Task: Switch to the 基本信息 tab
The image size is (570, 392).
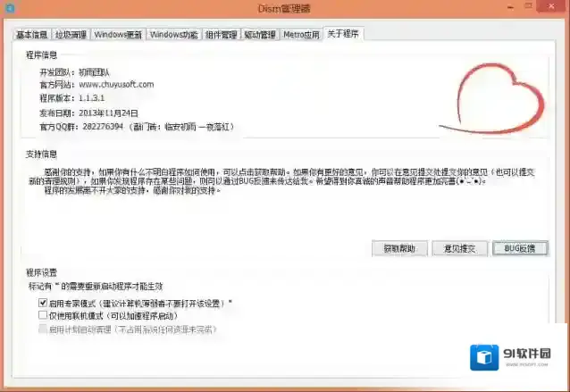Action: pyautogui.click(x=32, y=35)
